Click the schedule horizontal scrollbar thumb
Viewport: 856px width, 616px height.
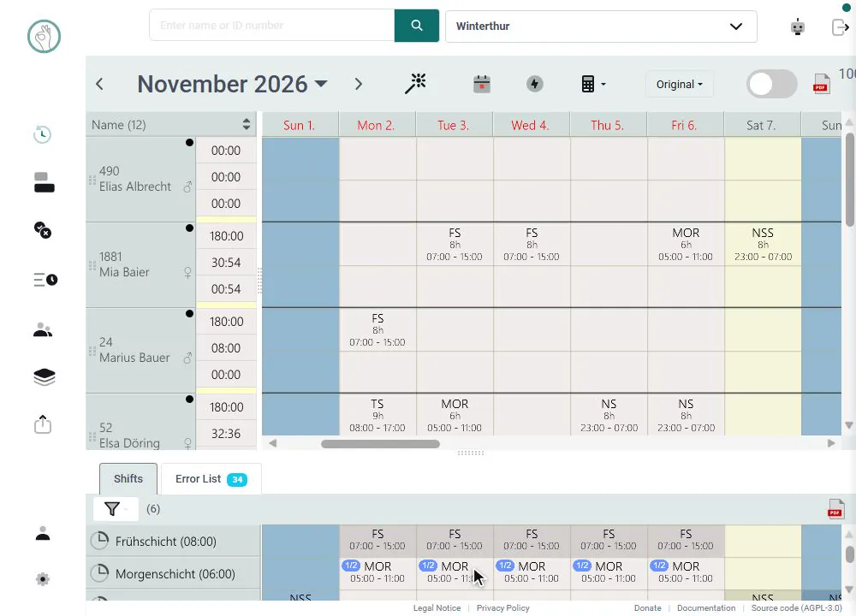[x=381, y=443]
